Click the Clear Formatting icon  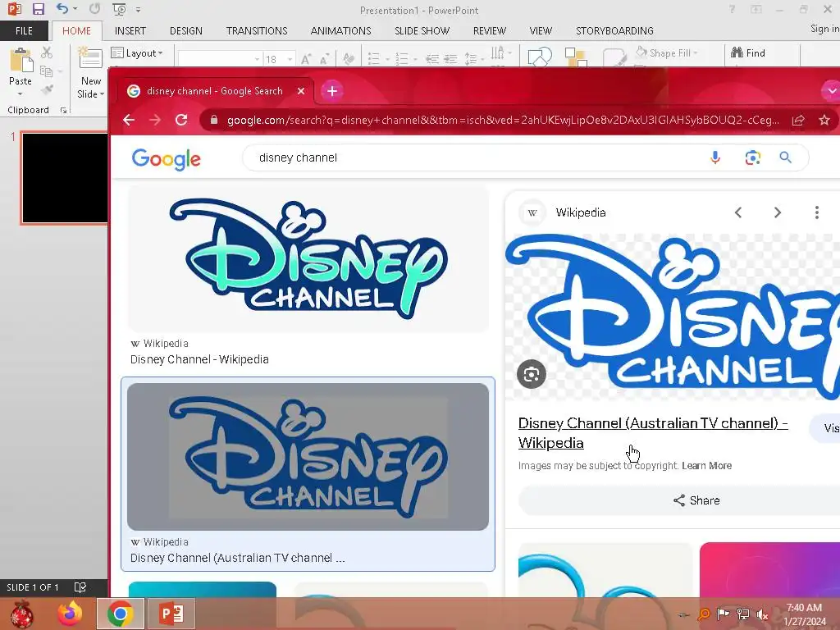click(x=348, y=59)
